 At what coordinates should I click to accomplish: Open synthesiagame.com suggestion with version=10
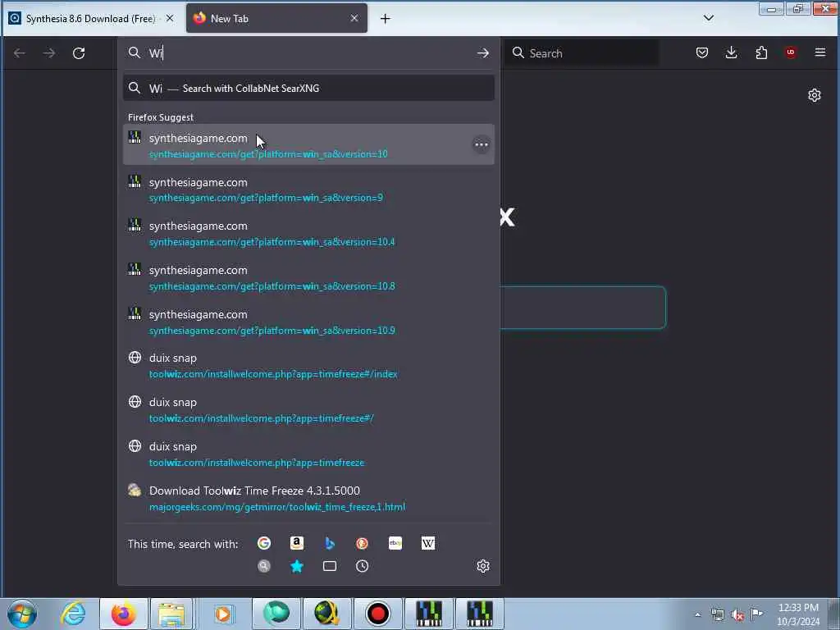tap(308, 145)
